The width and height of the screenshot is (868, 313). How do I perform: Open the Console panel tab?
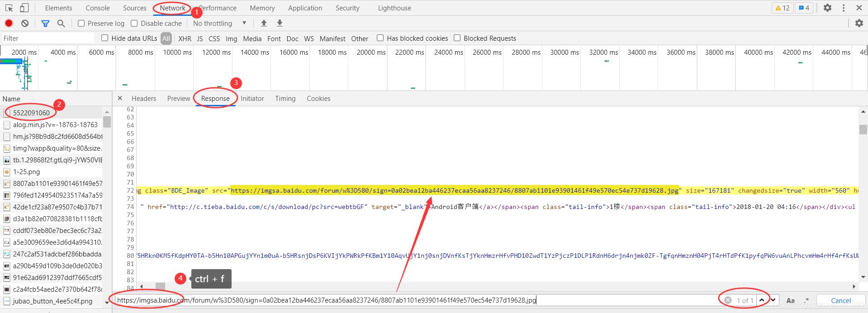click(98, 8)
